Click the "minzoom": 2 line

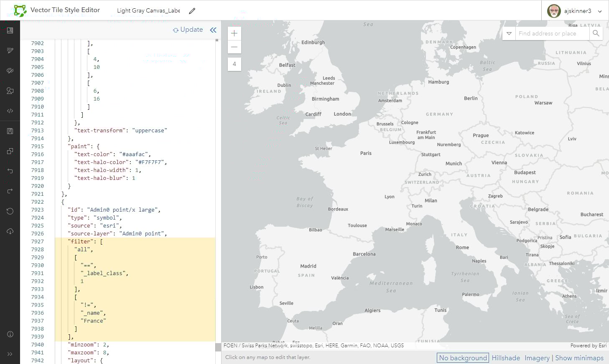tap(89, 344)
